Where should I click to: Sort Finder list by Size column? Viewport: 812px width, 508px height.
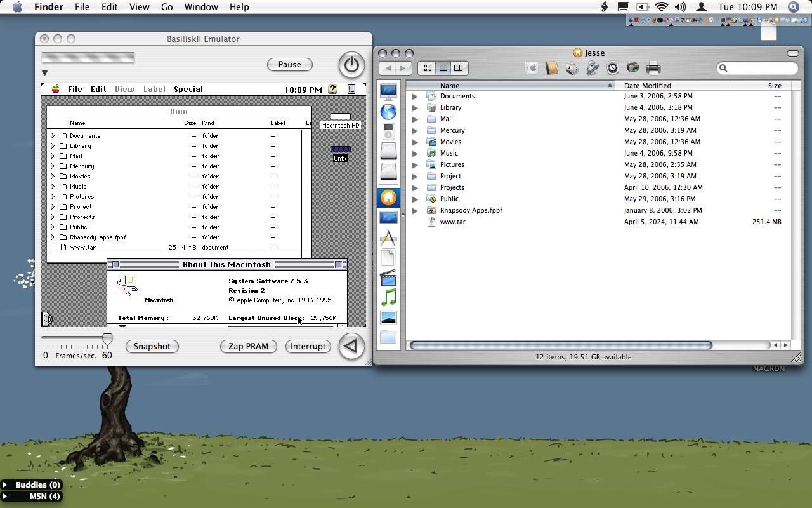(x=761, y=86)
